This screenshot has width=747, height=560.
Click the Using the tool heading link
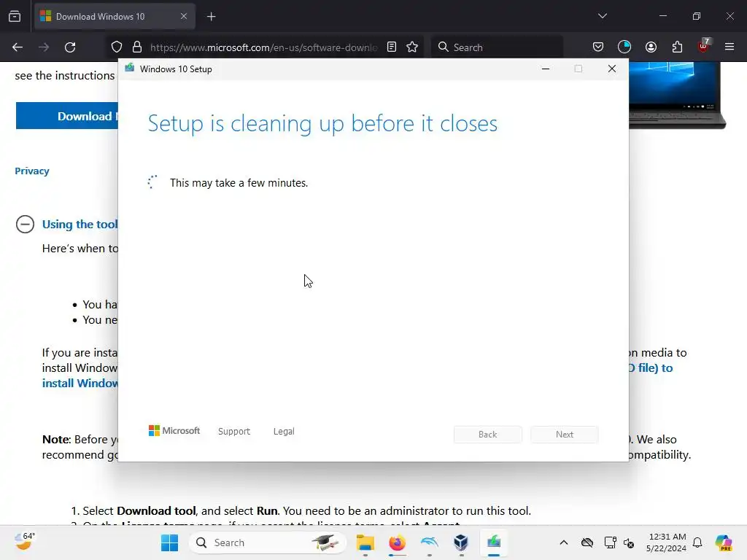point(80,225)
